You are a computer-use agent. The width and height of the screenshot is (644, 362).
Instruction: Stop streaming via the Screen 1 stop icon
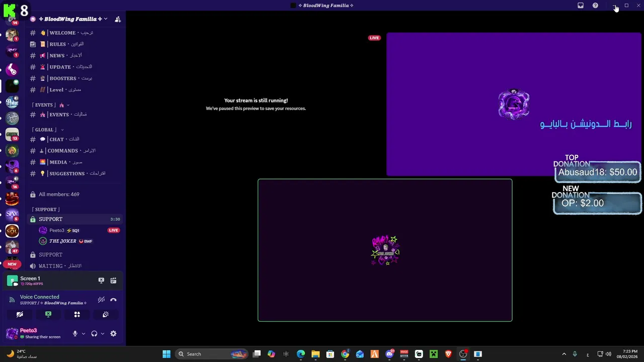tap(101, 281)
